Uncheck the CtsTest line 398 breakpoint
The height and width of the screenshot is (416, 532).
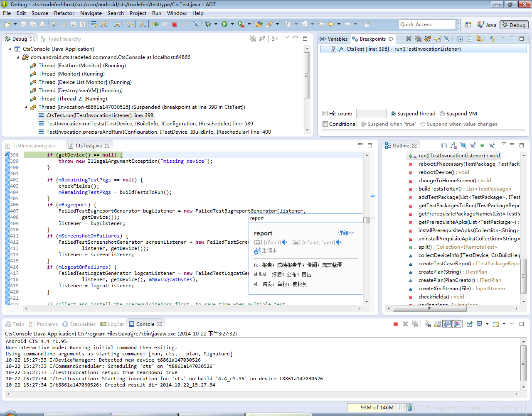click(333, 49)
